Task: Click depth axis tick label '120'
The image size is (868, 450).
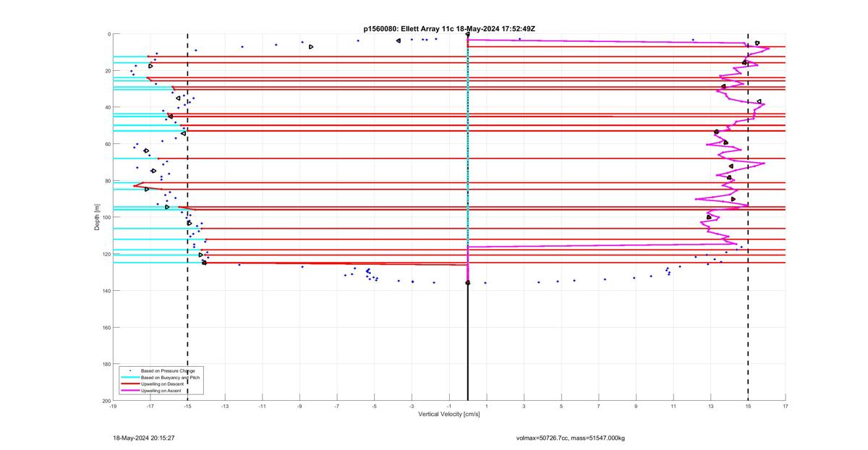Action: click(106, 254)
